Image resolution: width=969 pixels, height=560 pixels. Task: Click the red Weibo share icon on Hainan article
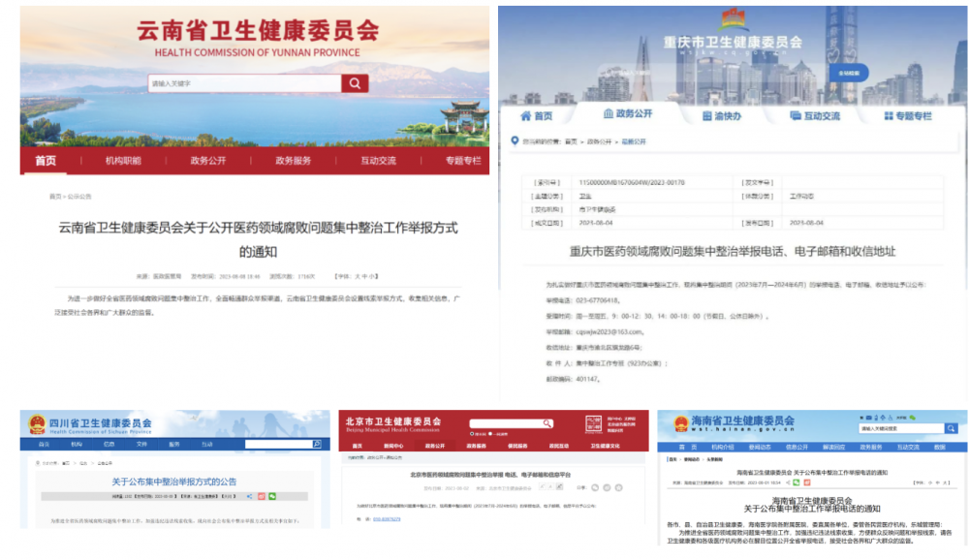point(806,482)
